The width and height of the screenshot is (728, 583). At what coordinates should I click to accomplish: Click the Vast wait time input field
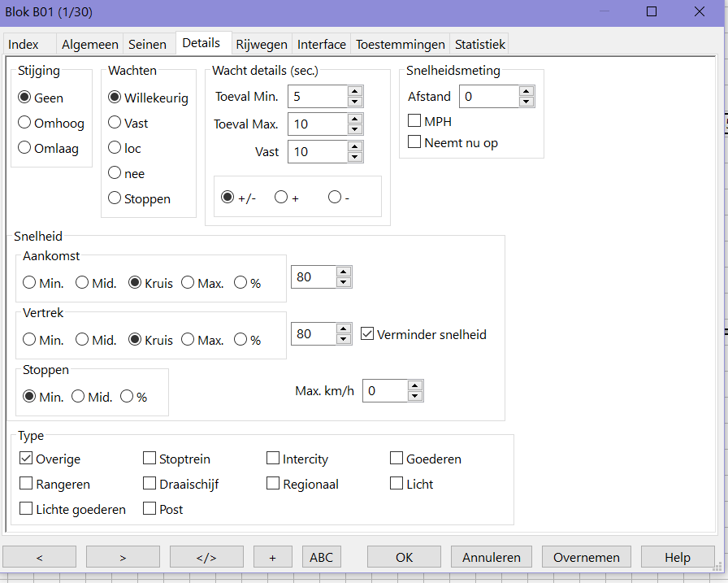[317, 152]
